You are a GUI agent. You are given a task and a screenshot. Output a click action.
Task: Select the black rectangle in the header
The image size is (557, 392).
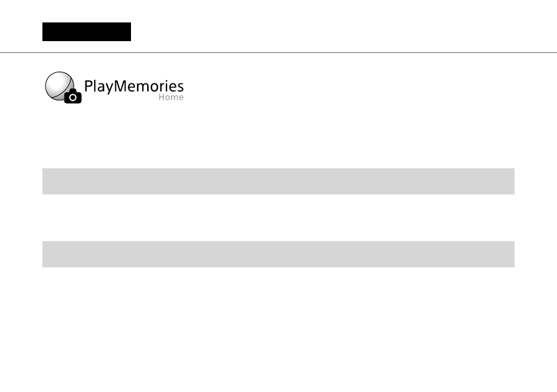(87, 32)
